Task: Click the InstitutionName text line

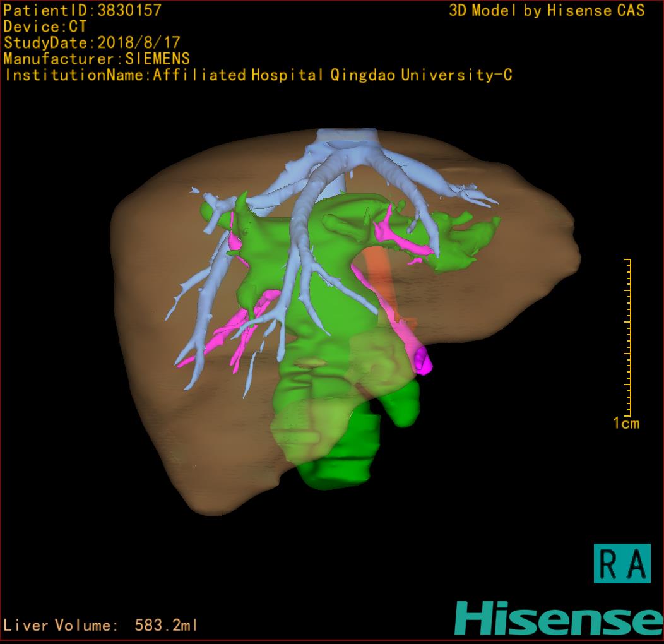Action: coord(258,75)
